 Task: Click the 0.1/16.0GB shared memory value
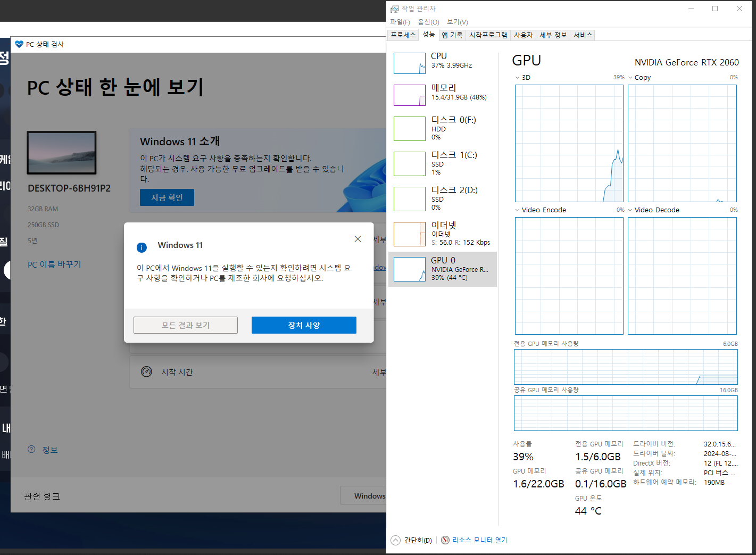point(601,484)
